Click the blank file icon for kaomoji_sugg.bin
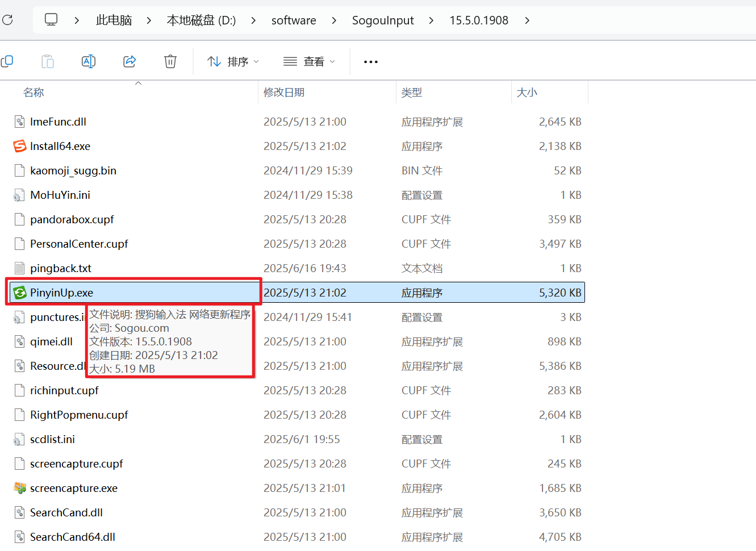 pyautogui.click(x=20, y=170)
